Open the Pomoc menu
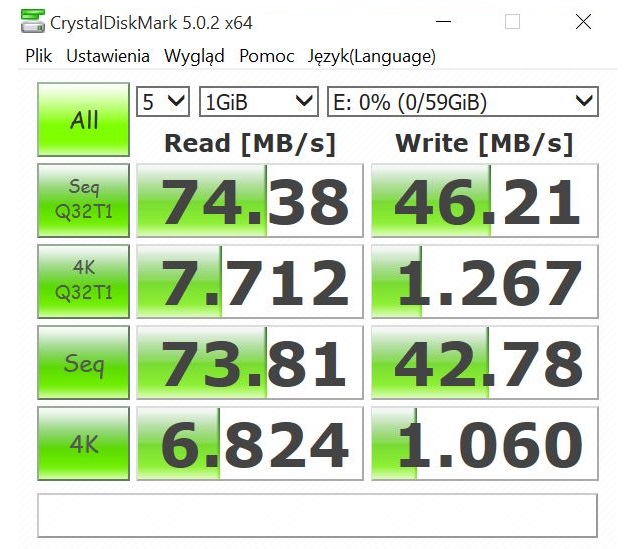This screenshot has width=640, height=549. (267, 56)
